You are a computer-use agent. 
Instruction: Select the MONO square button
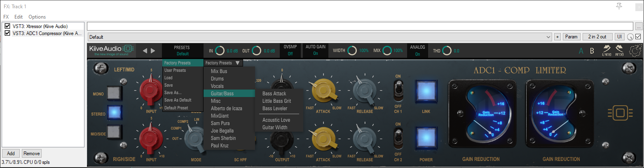(115, 94)
